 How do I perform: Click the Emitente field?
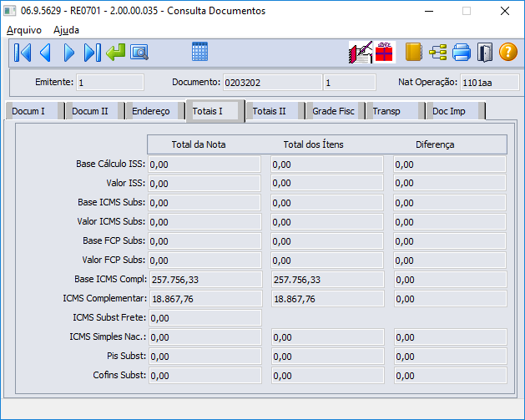point(110,83)
